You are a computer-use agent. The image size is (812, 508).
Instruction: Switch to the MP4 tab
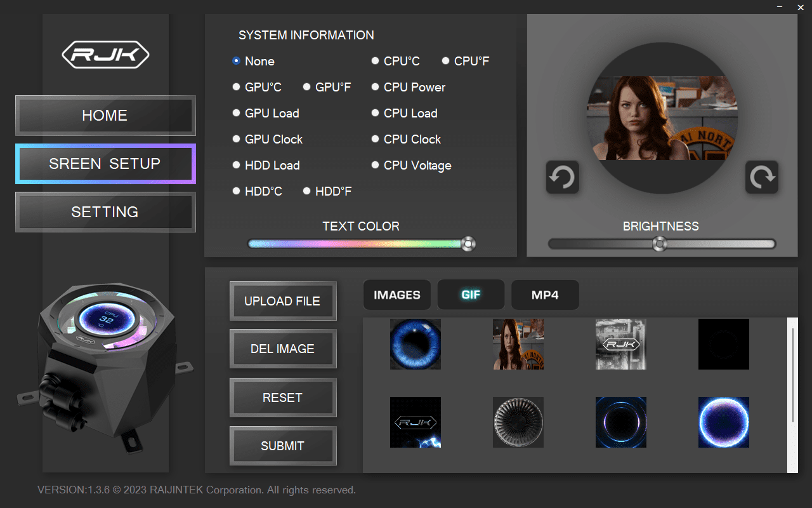tap(545, 295)
